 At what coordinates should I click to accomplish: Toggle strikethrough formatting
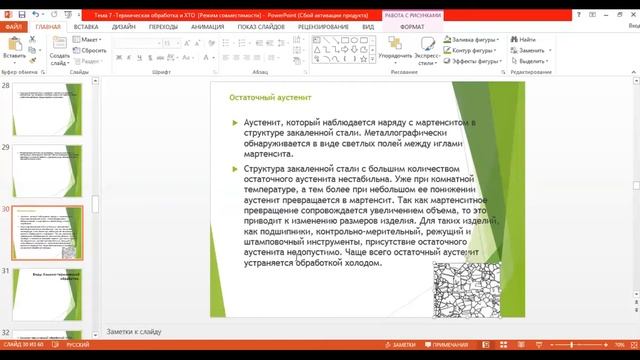[x=160, y=58]
